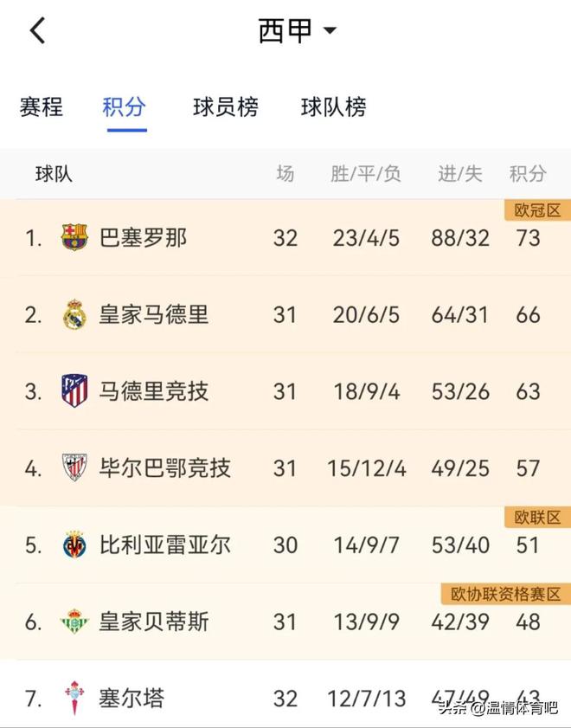Open the Real Betis crest icon
This screenshot has height=728, width=571.
(x=74, y=622)
